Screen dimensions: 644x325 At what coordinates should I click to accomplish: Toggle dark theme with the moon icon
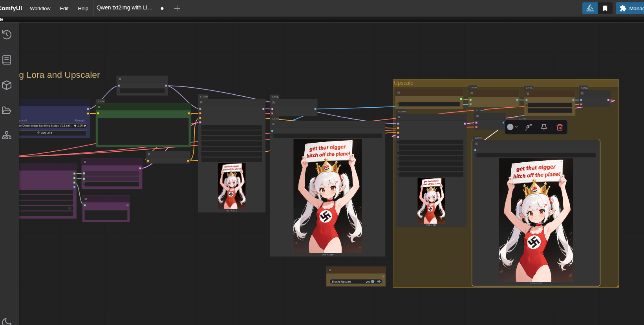(x=7, y=321)
